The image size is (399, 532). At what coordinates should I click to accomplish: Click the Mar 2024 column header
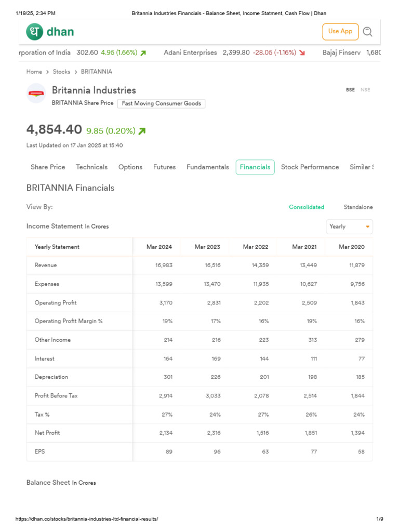pyautogui.click(x=159, y=247)
